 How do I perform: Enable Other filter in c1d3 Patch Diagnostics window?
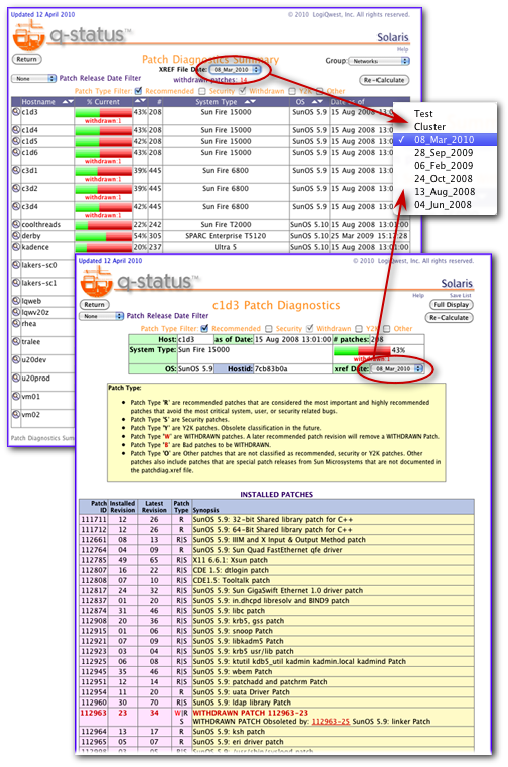(387, 328)
